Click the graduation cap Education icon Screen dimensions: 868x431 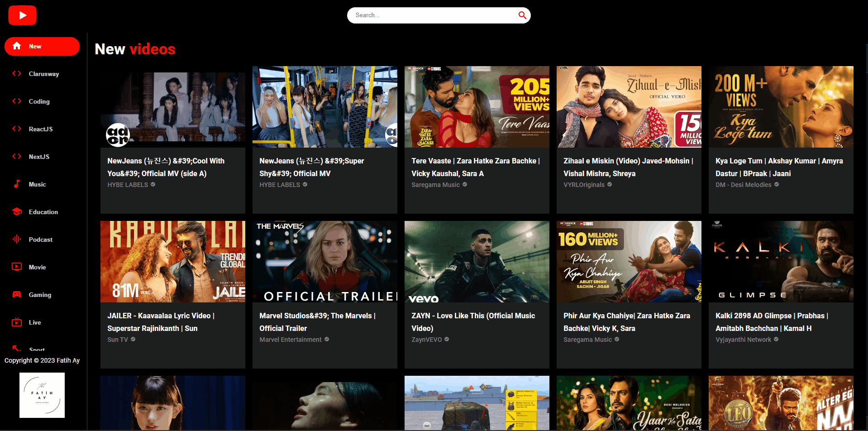[17, 212]
